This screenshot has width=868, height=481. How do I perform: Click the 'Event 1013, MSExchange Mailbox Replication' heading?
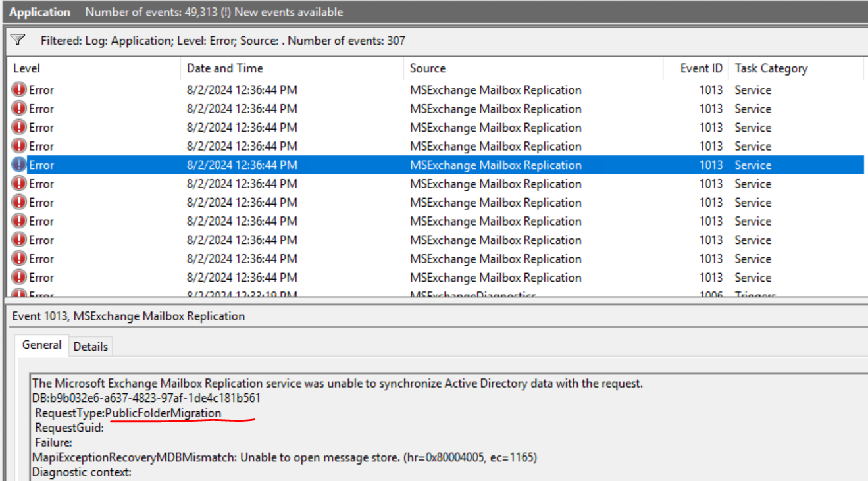[128, 316]
